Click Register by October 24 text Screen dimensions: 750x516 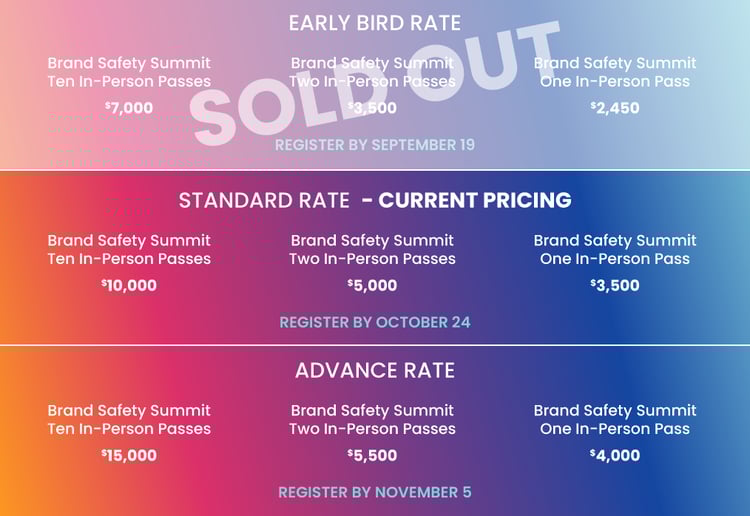375,322
